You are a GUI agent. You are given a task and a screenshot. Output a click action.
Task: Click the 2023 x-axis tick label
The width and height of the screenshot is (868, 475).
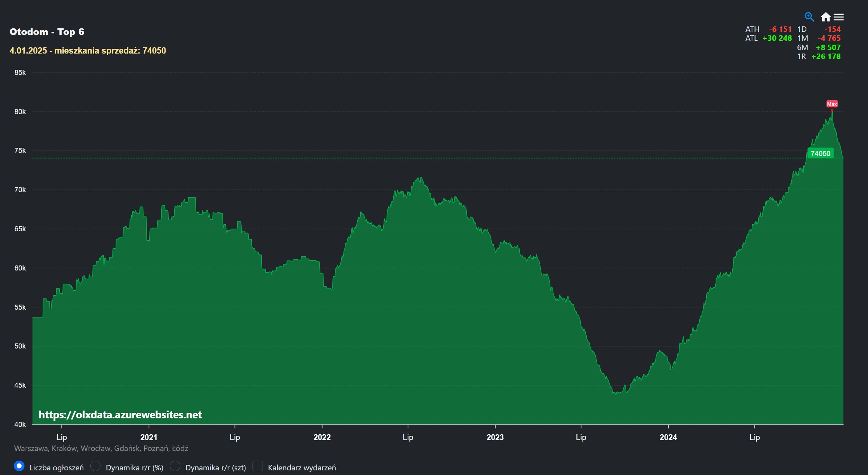(x=495, y=437)
